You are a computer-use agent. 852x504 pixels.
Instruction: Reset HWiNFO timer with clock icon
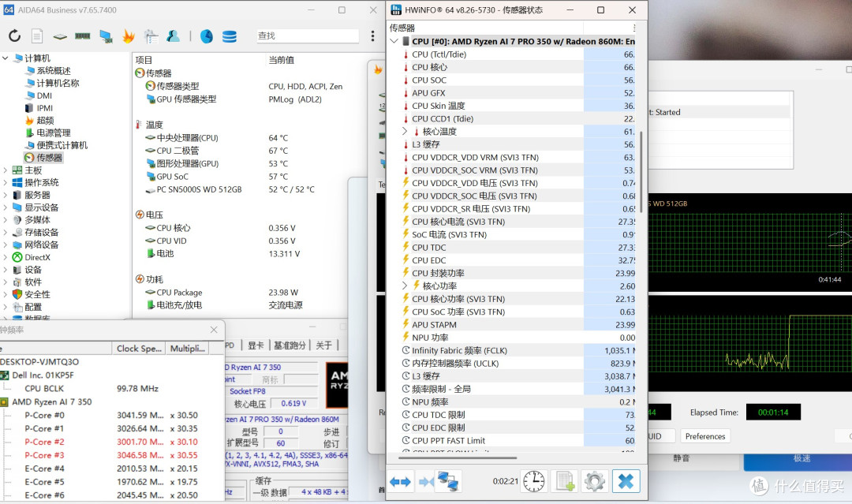[x=534, y=481]
